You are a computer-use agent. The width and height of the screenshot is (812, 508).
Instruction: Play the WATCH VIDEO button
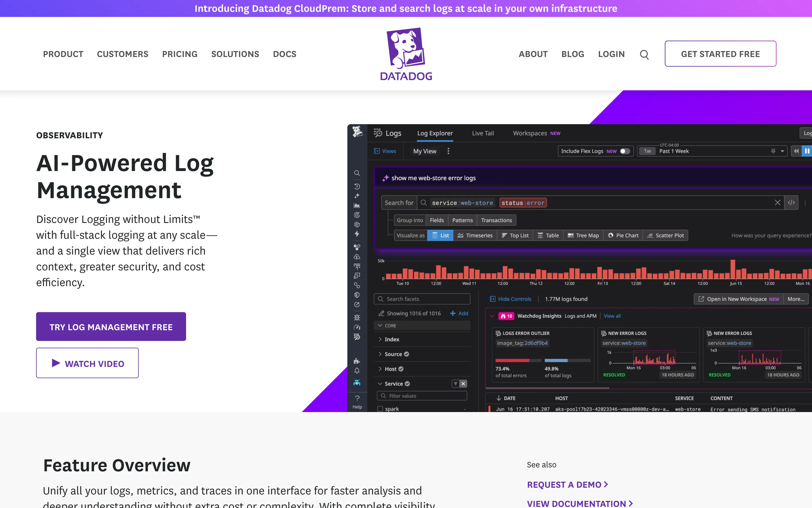(x=87, y=363)
